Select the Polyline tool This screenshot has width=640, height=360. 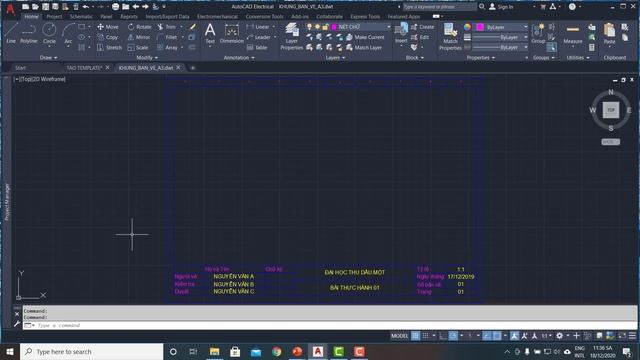point(29,33)
